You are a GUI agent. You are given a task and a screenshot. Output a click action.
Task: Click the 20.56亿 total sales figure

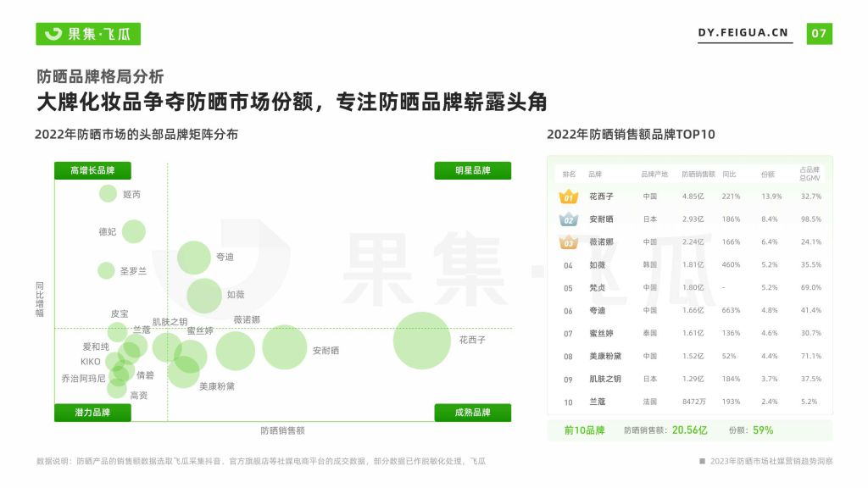690,430
